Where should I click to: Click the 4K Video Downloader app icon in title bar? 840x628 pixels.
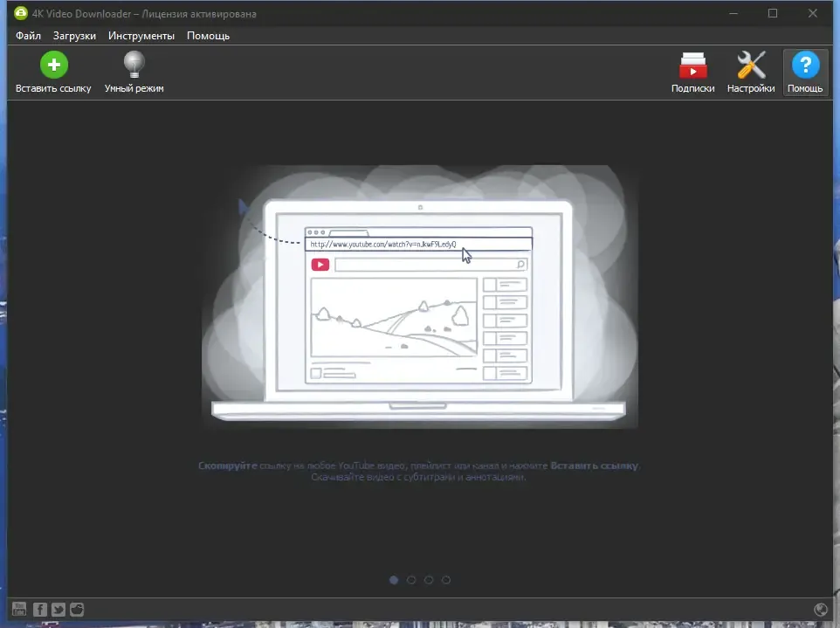click(21, 13)
